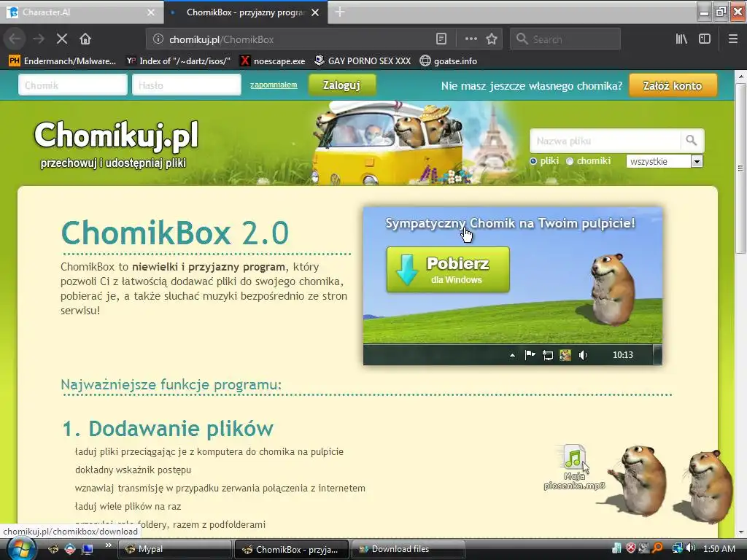Focus the Chomik username field
The height and width of the screenshot is (560, 747).
[73, 85]
